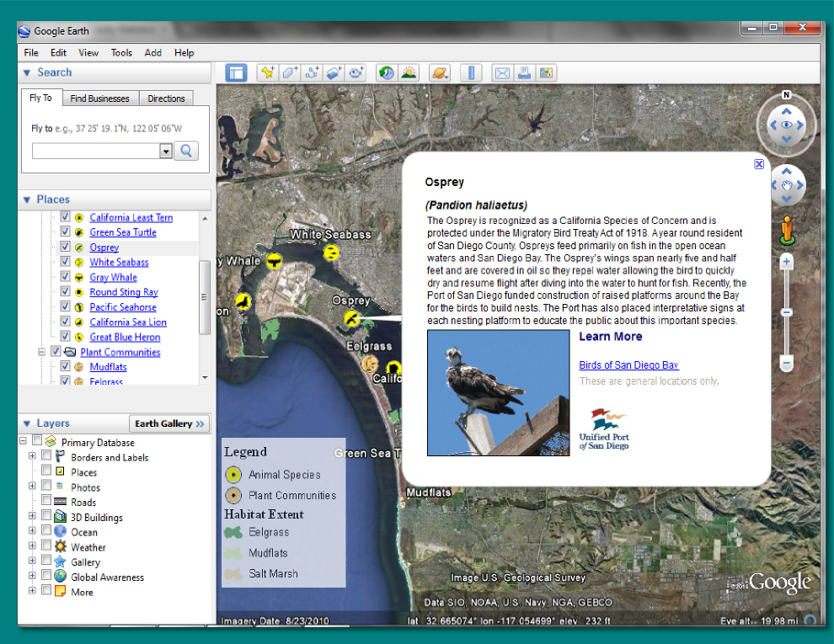Click the Osprey photo thumbnail
Image resolution: width=834 pixels, height=644 pixels.
pyautogui.click(x=499, y=392)
